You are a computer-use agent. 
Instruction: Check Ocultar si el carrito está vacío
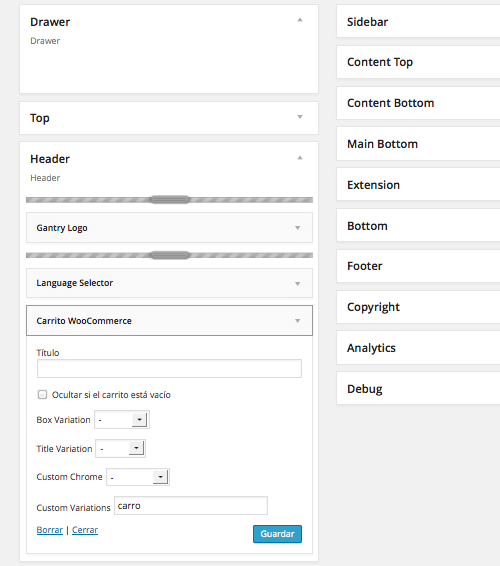click(x=43, y=395)
